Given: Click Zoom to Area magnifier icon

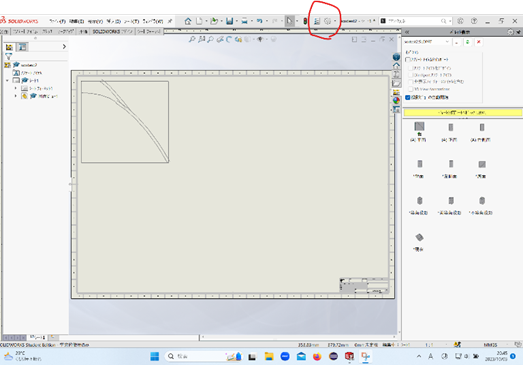Looking at the screenshot, I should click(x=201, y=39).
